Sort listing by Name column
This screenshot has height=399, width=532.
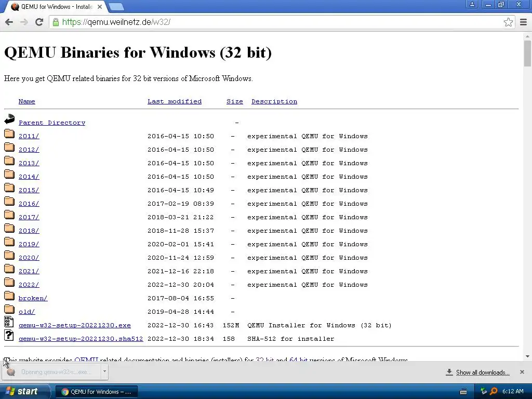tap(27, 101)
